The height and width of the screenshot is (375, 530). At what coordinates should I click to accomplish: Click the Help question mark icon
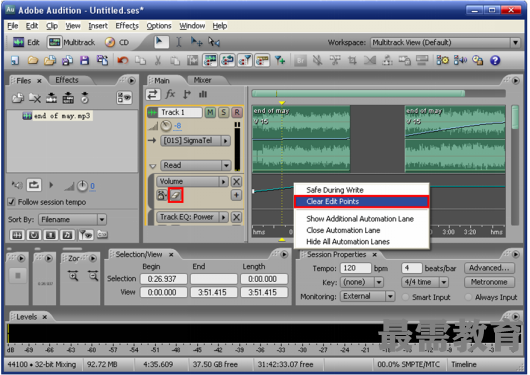pyautogui.click(x=495, y=61)
